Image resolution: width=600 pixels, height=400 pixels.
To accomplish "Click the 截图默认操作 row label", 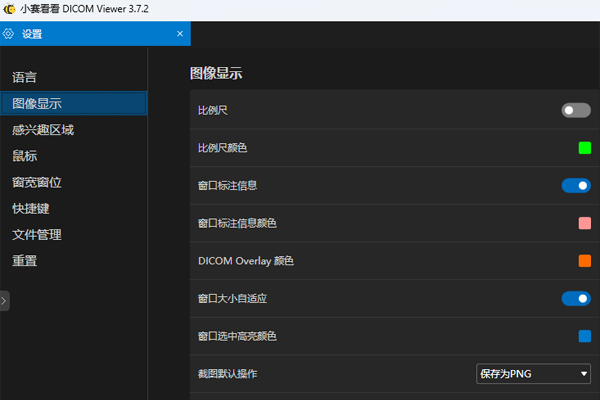I will pyautogui.click(x=227, y=374).
